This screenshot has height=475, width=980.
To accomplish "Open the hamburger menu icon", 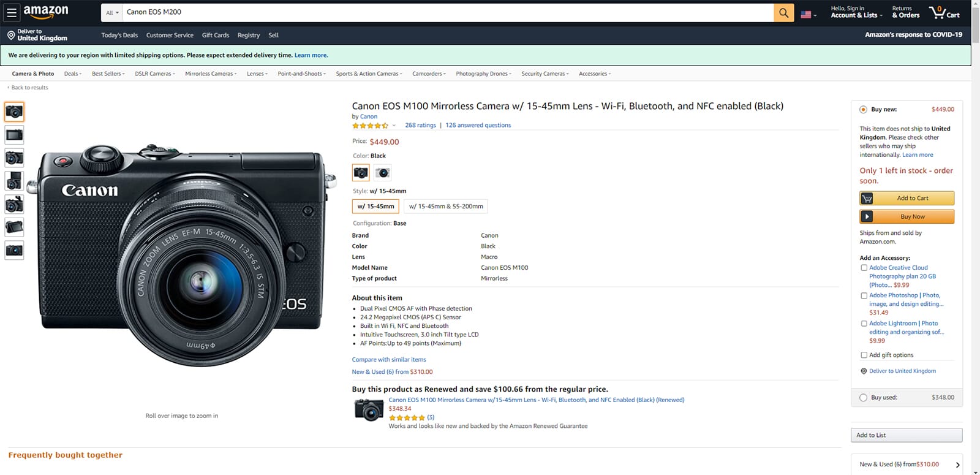I will click(12, 12).
